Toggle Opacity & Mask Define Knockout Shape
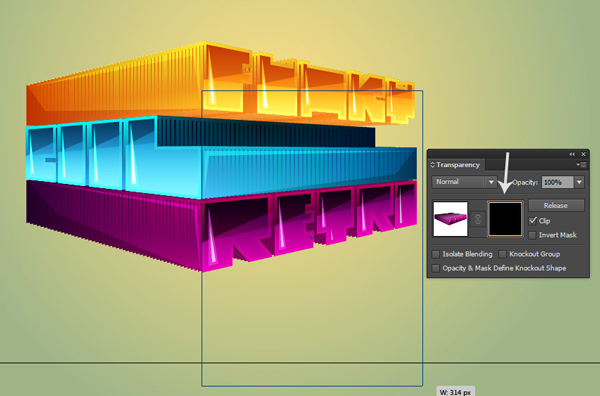 pyautogui.click(x=435, y=268)
